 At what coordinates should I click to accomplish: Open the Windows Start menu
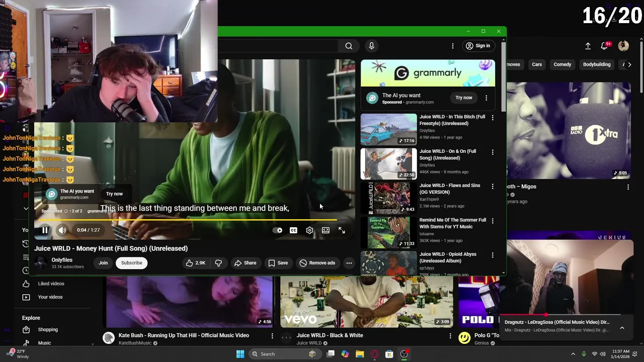click(x=240, y=354)
